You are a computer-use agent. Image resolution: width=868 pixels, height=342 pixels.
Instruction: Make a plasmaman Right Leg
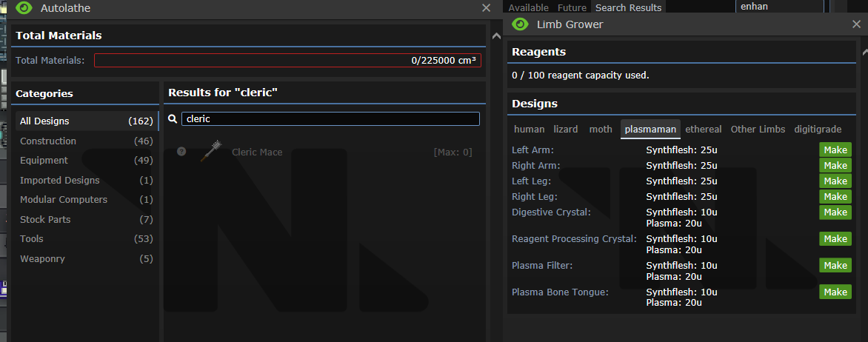coord(835,196)
